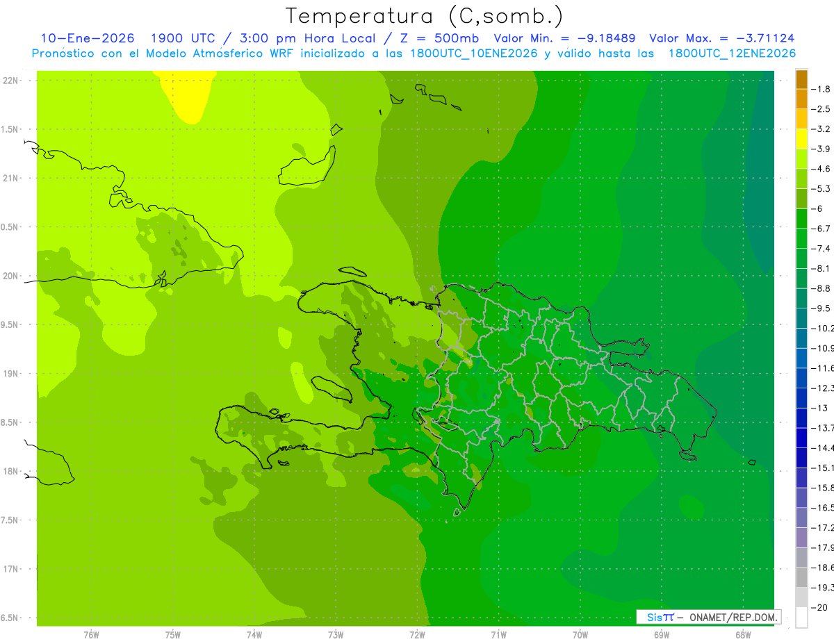Click the '22N' latitude label
This screenshot has height=644, width=834.
[x=11, y=80]
